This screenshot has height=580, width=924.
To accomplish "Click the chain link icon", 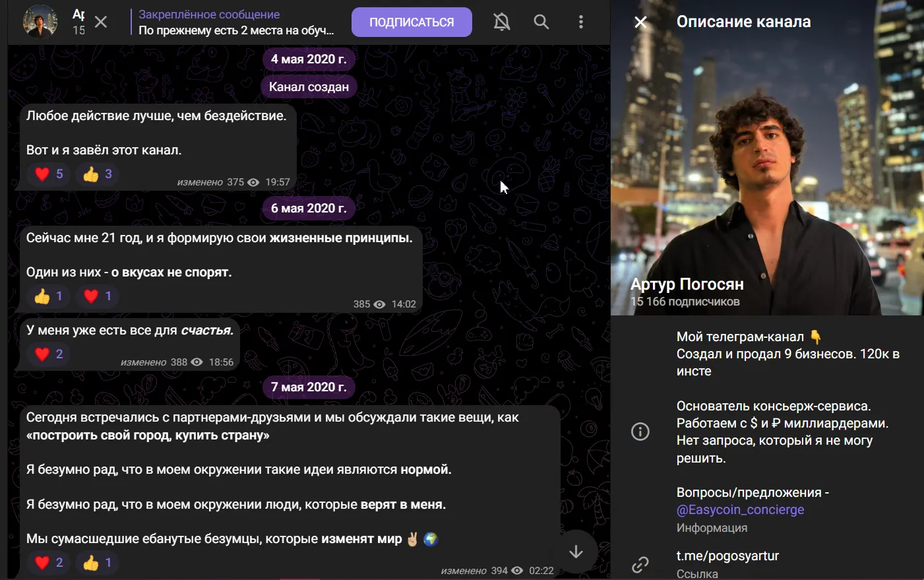I will tap(640, 565).
